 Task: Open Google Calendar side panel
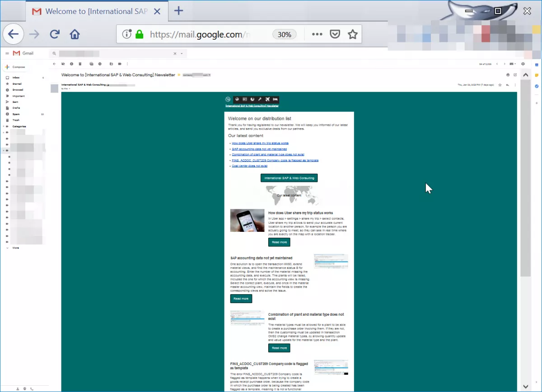(537, 65)
